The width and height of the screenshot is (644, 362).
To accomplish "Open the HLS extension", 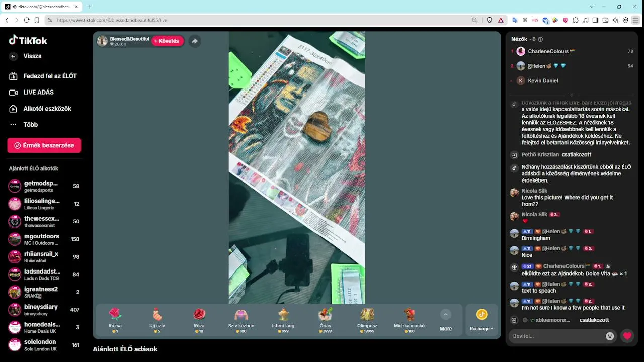I will tap(535, 20).
